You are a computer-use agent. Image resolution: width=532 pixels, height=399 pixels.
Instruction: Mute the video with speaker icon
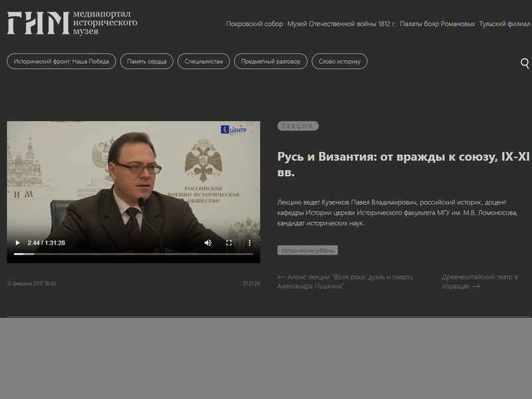point(208,243)
